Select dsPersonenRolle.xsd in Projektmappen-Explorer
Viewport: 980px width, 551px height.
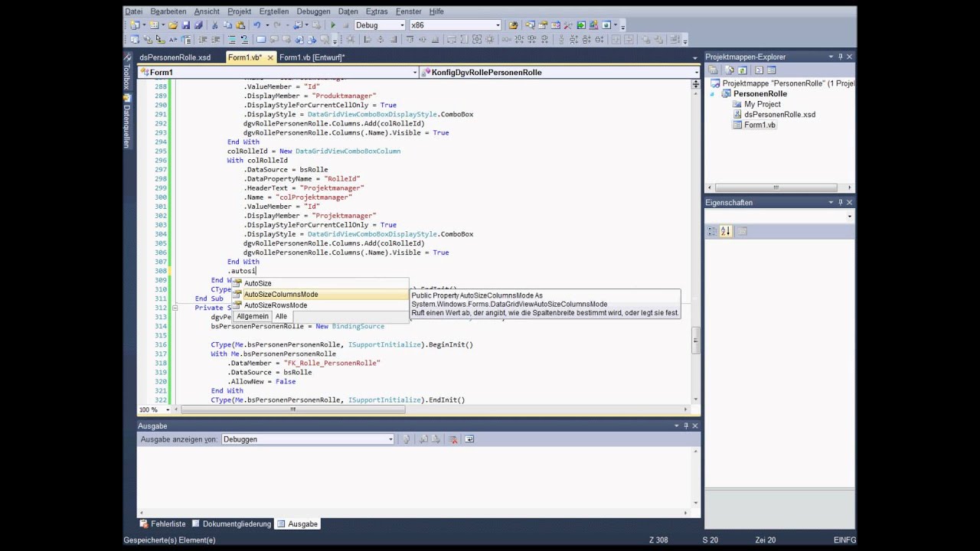(x=779, y=115)
